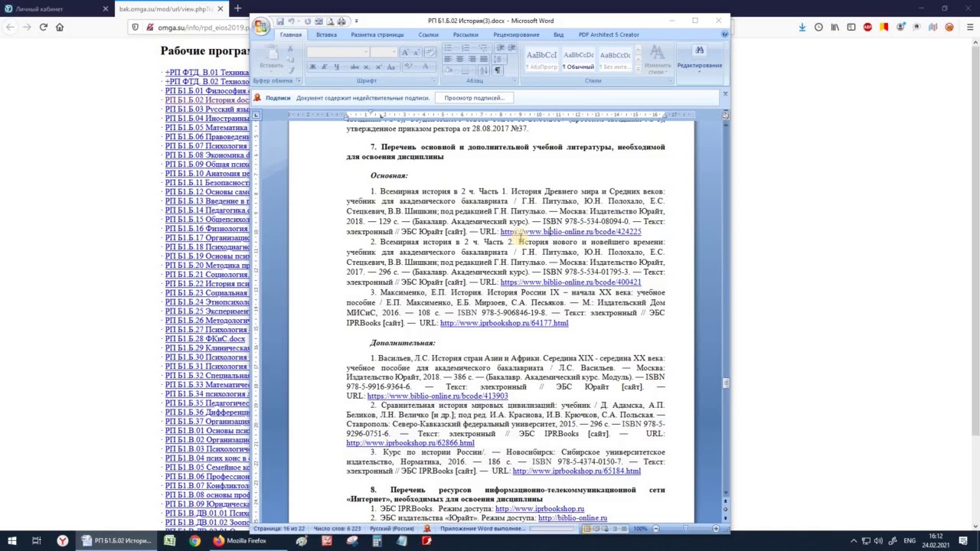
Task: Toggle Italic formatting (К) in Word ribbon
Action: pos(323,67)
